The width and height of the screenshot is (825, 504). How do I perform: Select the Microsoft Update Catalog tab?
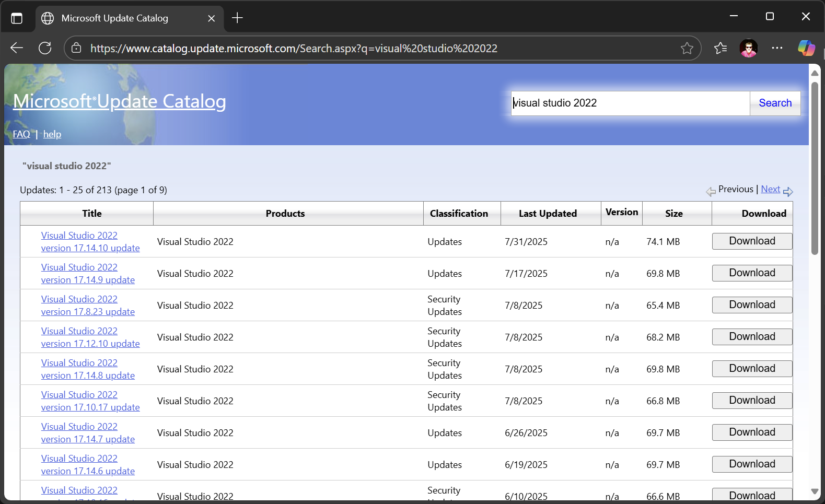(130, 18)
